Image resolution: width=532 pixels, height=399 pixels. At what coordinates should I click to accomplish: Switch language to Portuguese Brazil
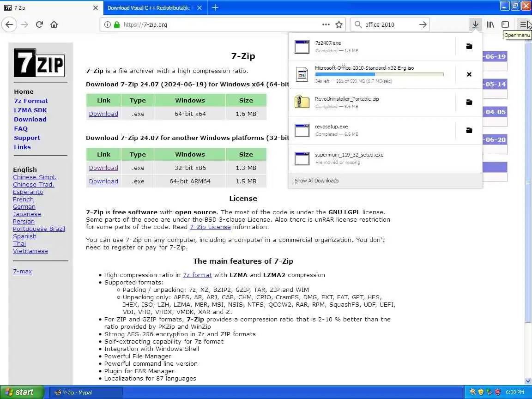click(x=39, y=229)
